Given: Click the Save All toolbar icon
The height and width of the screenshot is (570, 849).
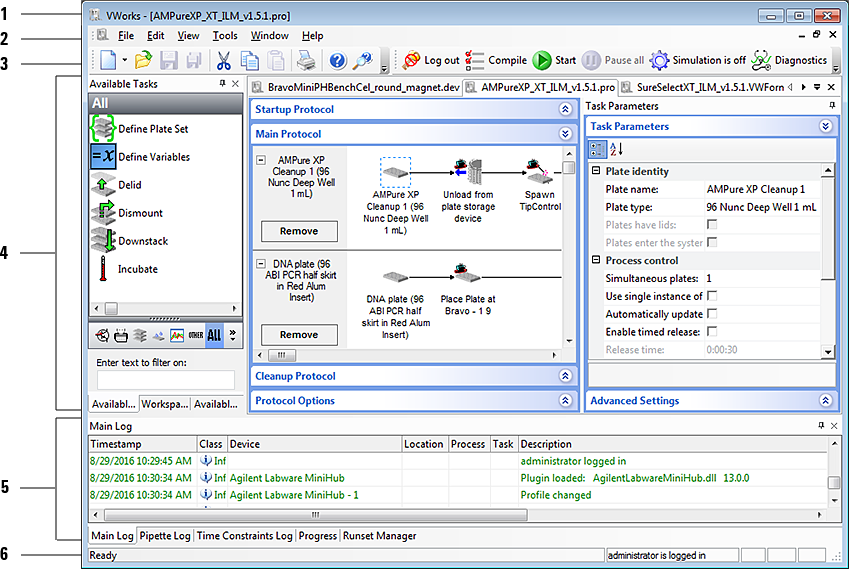Looking at the screenshot, I should pos(194,60).
